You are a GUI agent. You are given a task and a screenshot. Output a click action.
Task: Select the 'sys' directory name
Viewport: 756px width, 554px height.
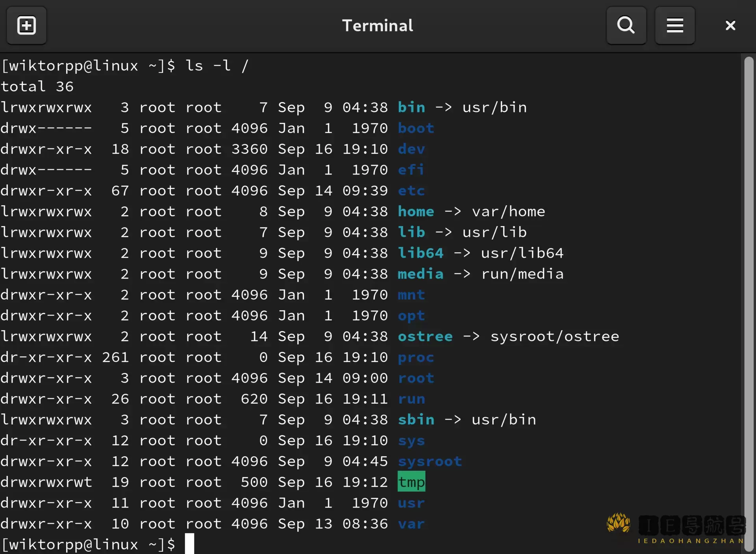pos(411,441)
